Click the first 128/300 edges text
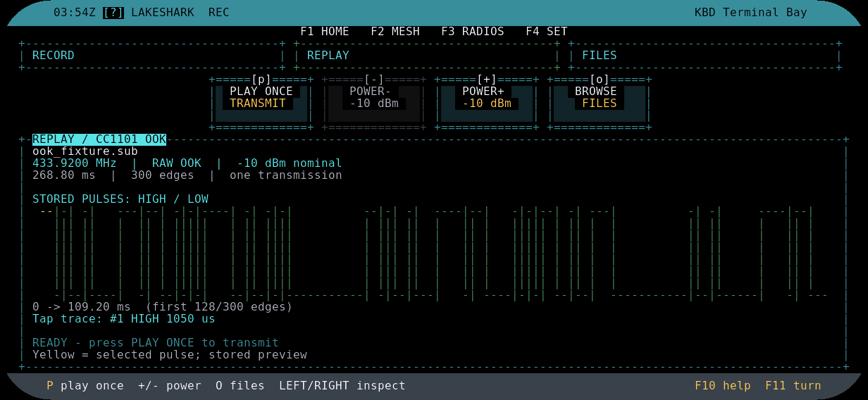This screenshot has width=868, height=400. pyautogui.click(x=219, y=307)
